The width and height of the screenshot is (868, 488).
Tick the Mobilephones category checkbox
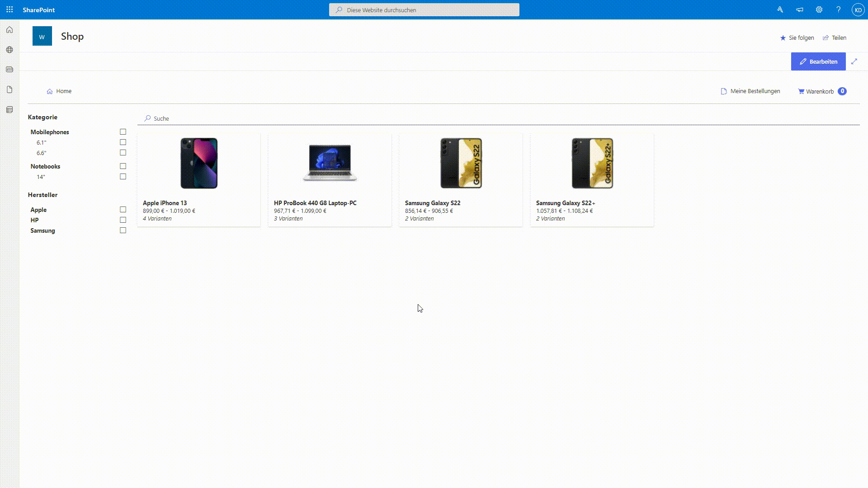coord(123,132)
